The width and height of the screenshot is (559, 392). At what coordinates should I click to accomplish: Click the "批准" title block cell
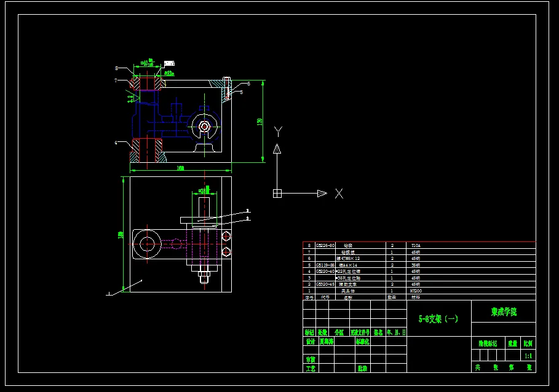[x=362, y=369]
